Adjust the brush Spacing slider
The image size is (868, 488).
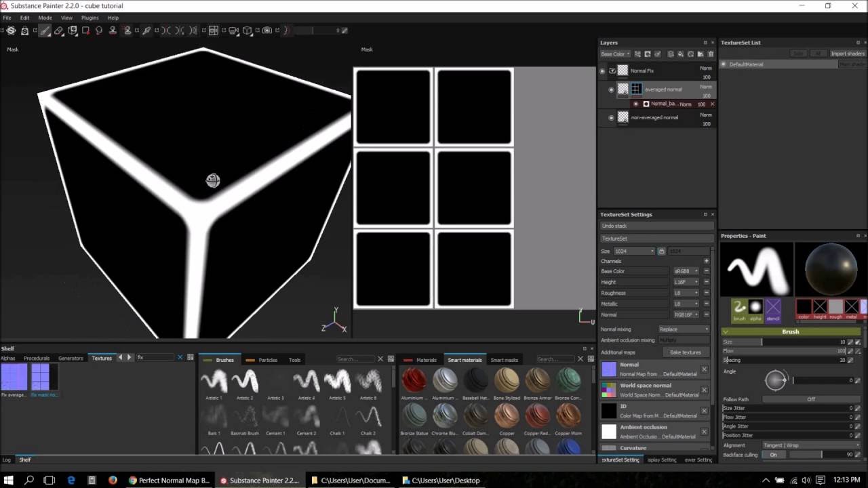[785, 360]
